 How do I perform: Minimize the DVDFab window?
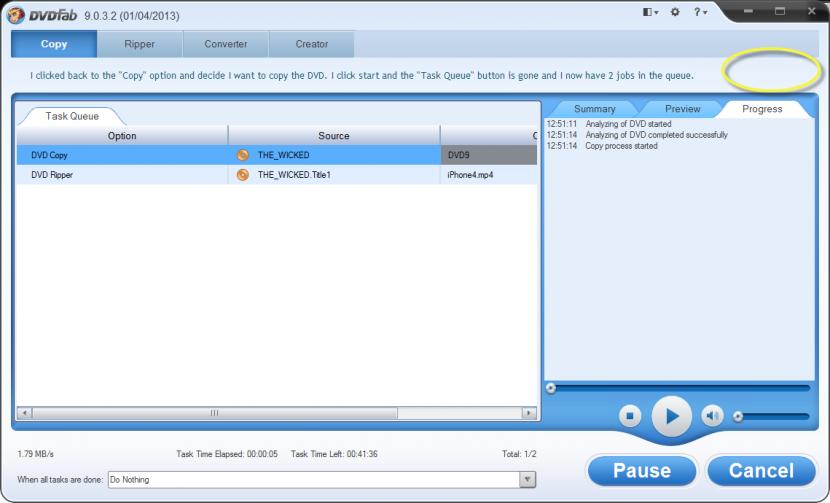click(x=748, y=11)
